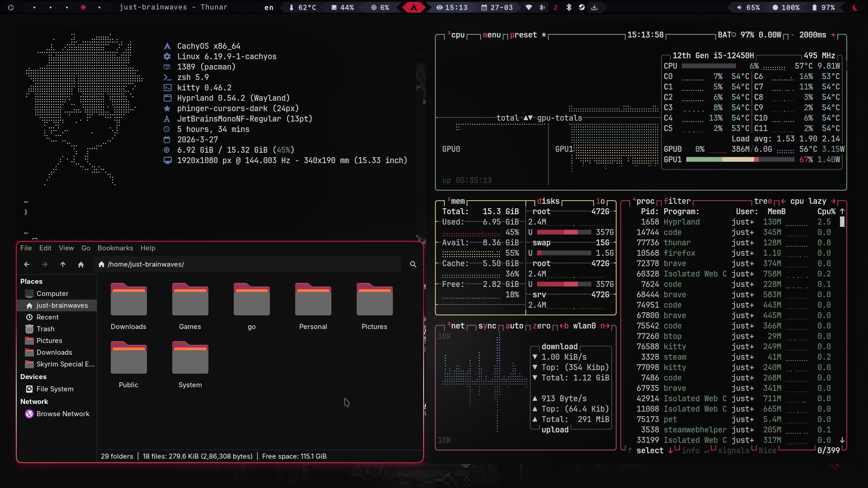Open the Bookmarks menu
The image size is (868, 488).
pos(115,248)
